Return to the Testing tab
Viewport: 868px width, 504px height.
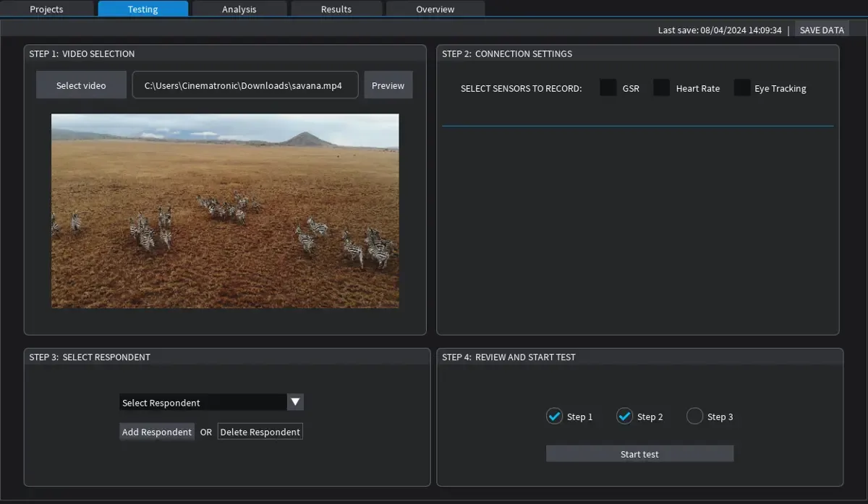(x=142, y=9)
